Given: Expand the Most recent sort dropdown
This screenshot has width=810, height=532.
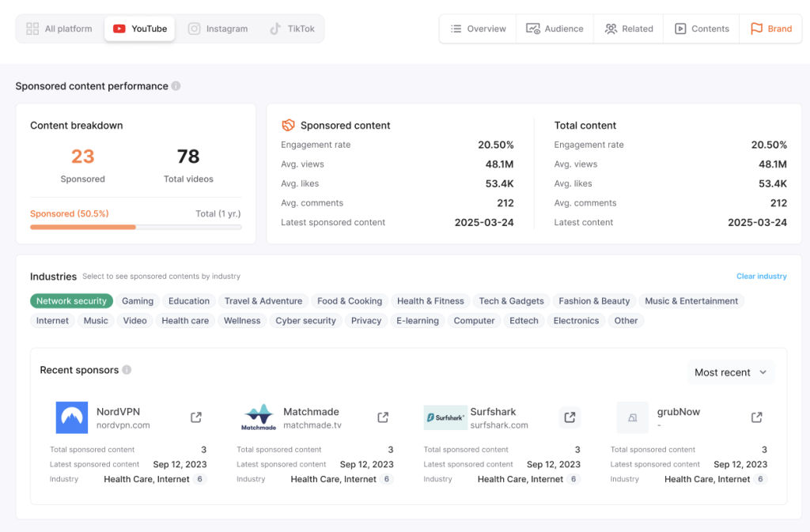Looking at the screenshot, I should coord(730,372).
